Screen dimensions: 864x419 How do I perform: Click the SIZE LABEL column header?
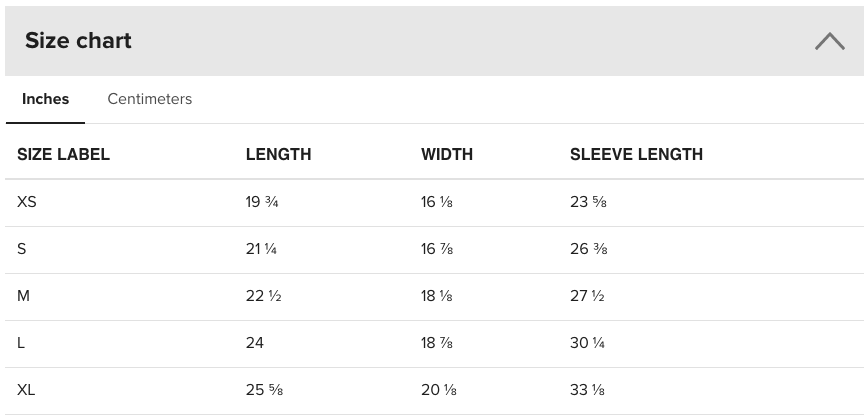tap(63, 155)
